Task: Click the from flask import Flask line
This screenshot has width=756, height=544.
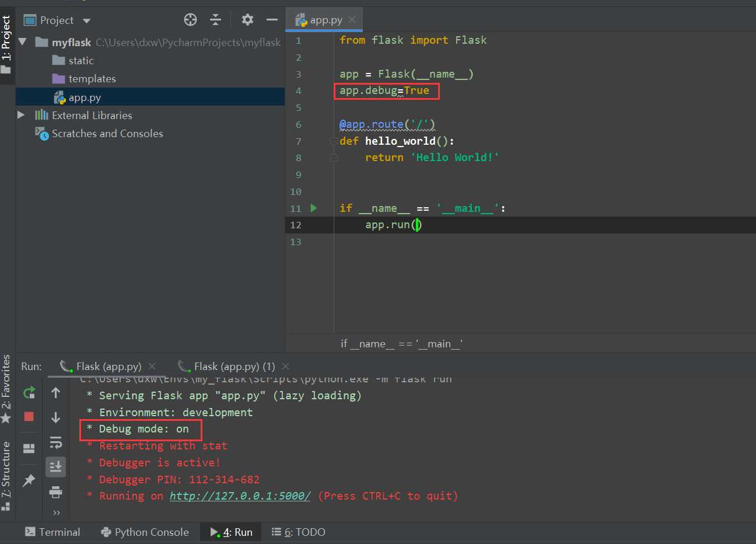Action: [413, 40]
